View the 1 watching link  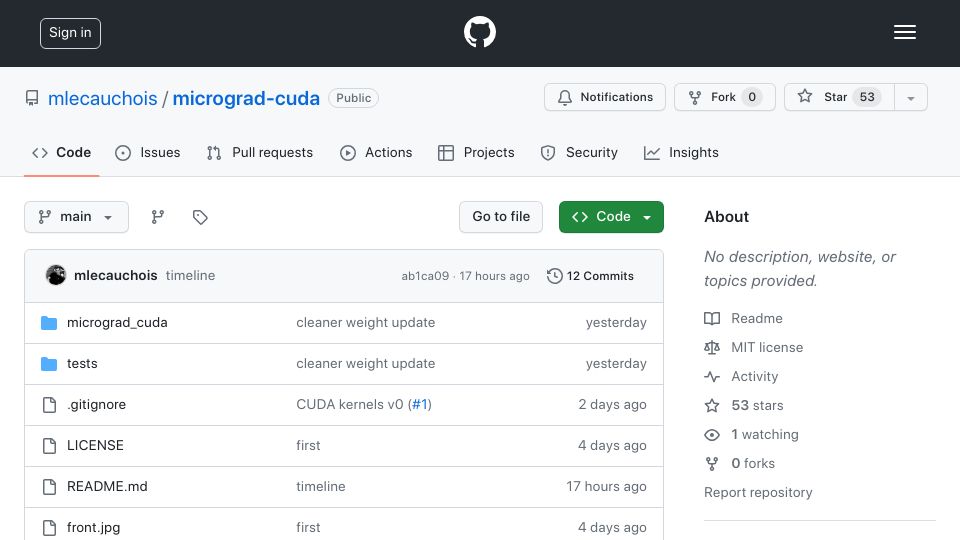pos(752,435)
